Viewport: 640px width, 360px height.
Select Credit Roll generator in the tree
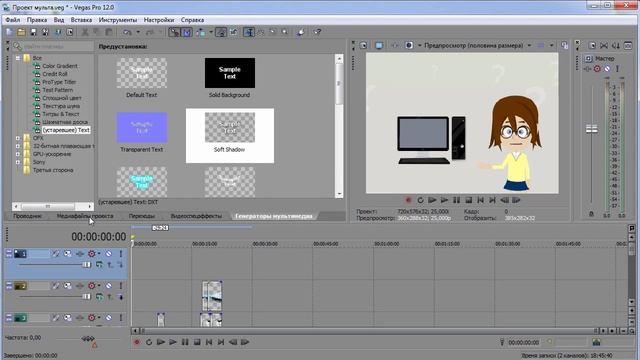click(55, 74)
